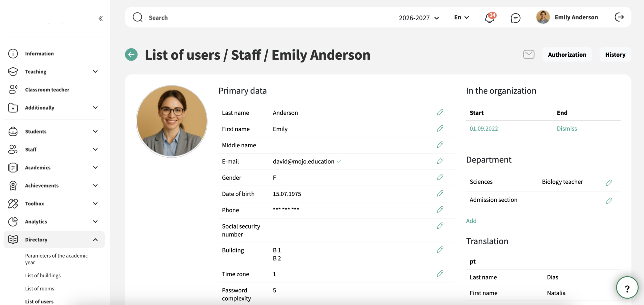
Task: Edit the Gender pencil icon
Action: click(x=440, y=177)
